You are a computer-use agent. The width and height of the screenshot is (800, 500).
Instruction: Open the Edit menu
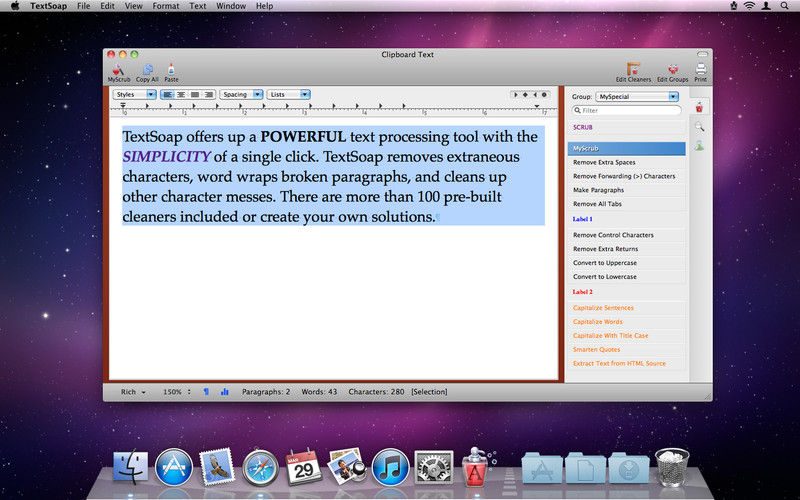coord(107,6)
